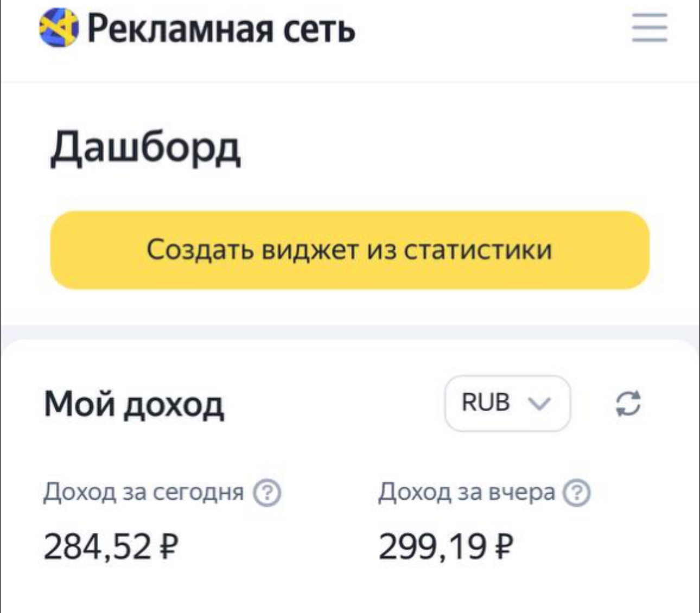Select the Доход за сегодня label

tap(143, 493)
